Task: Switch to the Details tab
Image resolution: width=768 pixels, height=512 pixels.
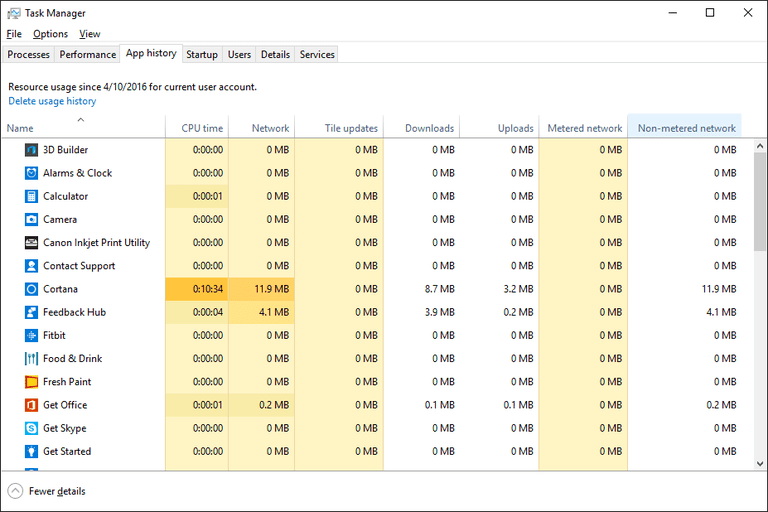Action: coord(275,54)
